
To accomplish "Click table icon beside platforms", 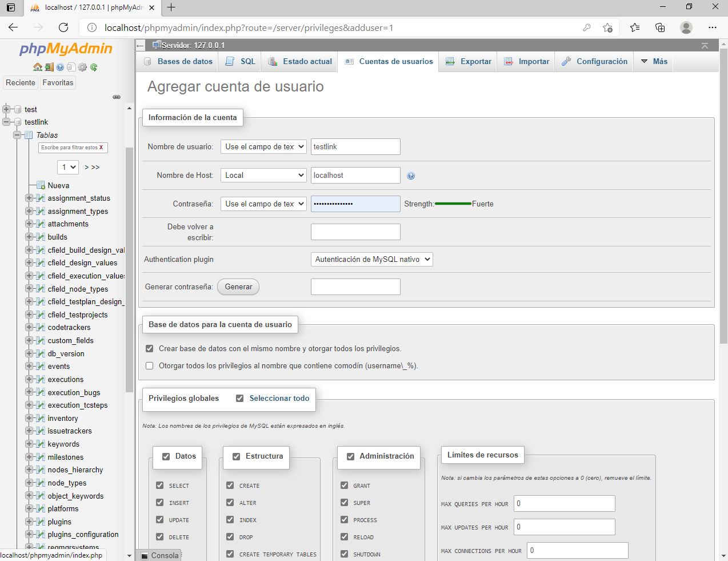I will pos(41,508).
